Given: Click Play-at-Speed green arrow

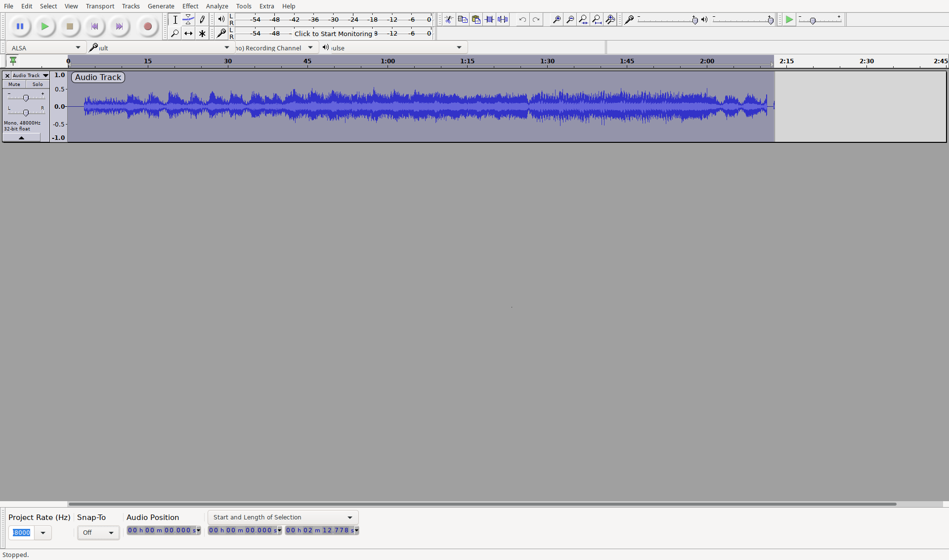Looking at the screenshot, I should (x=789, y=20).
